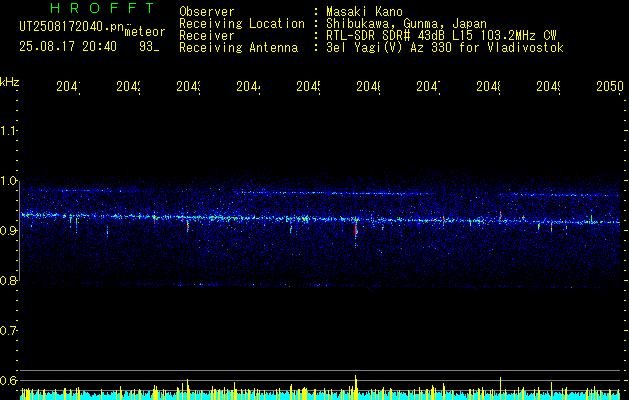Click the 0.7 frequency axis label
Screen dimensions: 629x400
(9, 331)
